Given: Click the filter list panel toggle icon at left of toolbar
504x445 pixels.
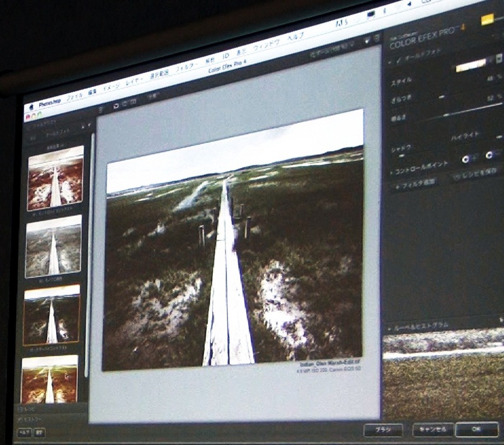Looking at the screenshot, I should pyautogui.click(x=101, y=110).
